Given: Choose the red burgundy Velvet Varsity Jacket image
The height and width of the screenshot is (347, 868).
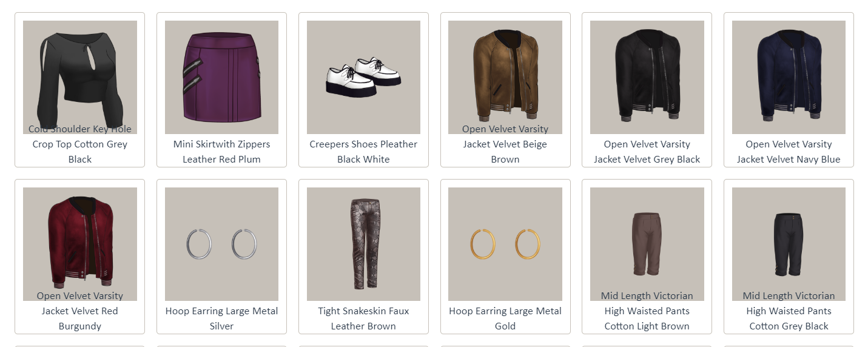Looking at the screenshot, I should point(80,244).
